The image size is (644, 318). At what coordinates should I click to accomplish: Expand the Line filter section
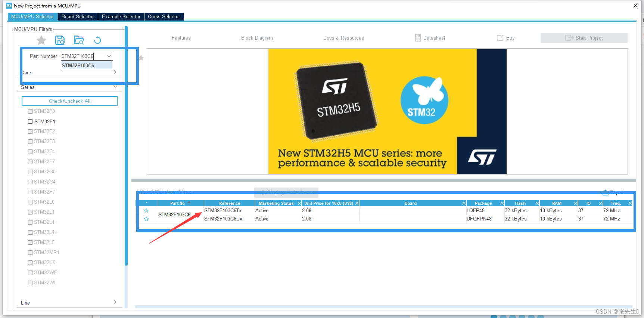pyautogui.click(x=115, y=302)
